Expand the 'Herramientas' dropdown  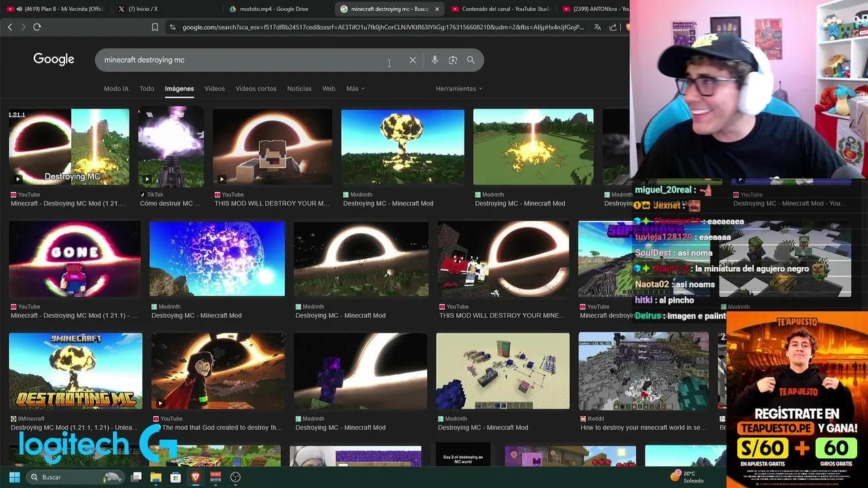[459, 89]
